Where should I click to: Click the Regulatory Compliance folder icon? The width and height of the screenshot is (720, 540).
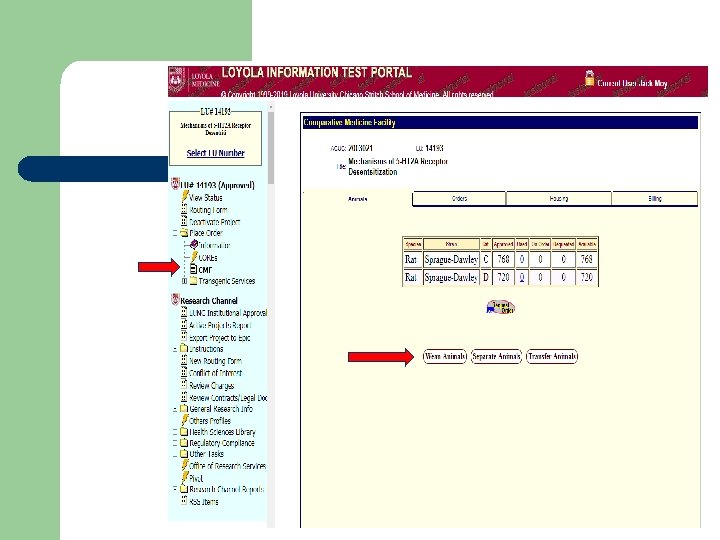pos(184,443)
